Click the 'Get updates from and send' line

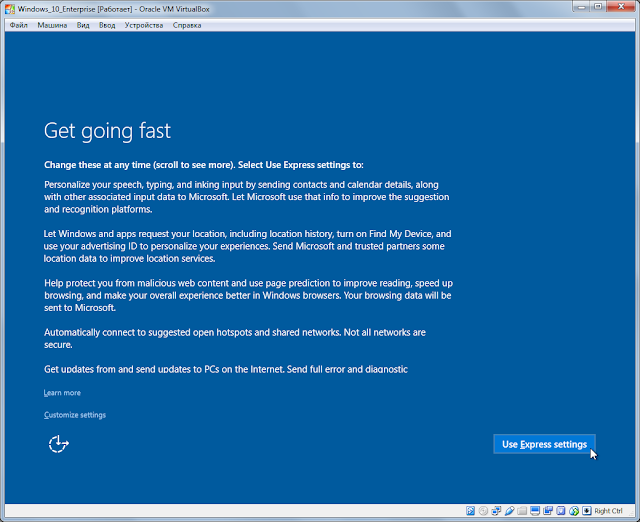coord(226,369)
